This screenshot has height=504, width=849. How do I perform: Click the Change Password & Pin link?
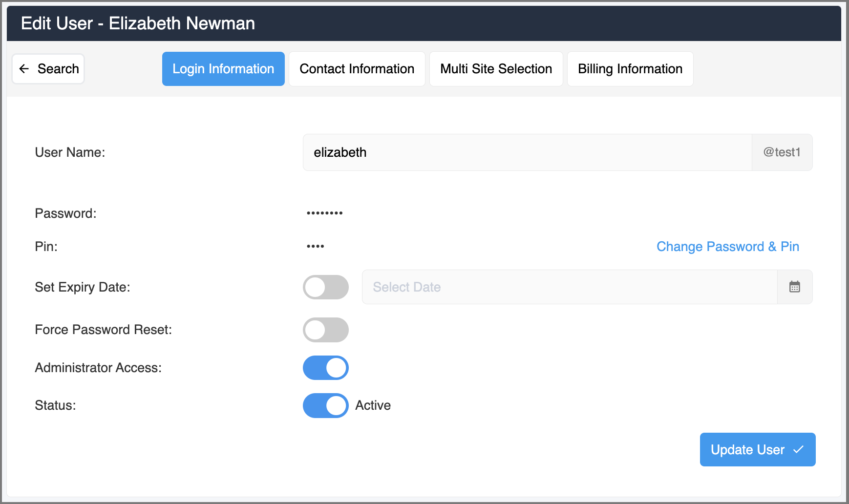728,247
